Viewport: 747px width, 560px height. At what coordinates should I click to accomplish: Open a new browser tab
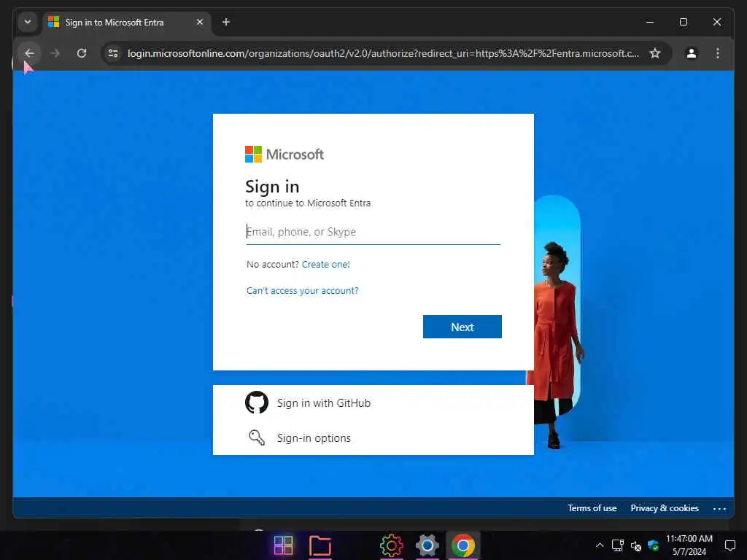tap(226, 22)
